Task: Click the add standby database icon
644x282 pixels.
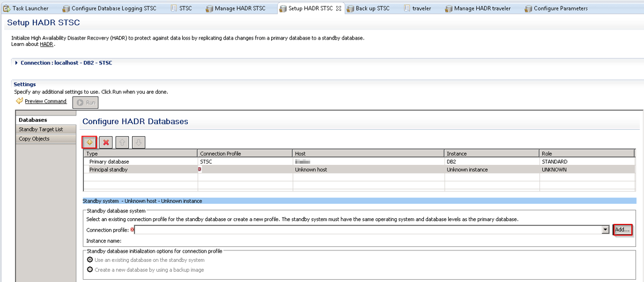Action: pos(90,142)
